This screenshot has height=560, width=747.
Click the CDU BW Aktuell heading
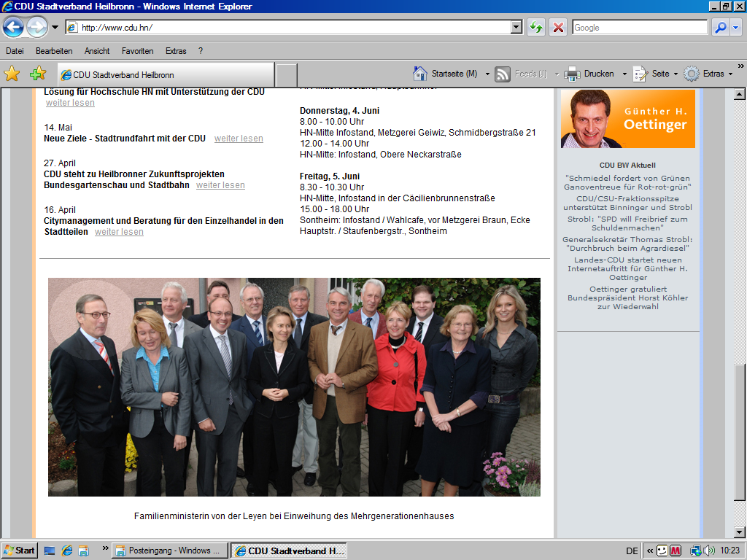[627, 166]
